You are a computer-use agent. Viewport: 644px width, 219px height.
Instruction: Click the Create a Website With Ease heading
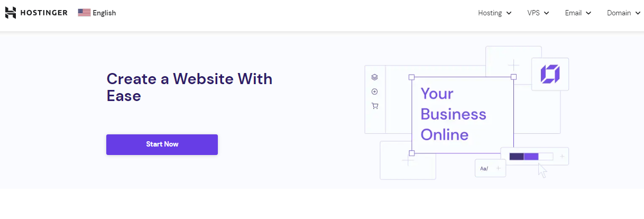pyautogui.click(x=189, y=87)
